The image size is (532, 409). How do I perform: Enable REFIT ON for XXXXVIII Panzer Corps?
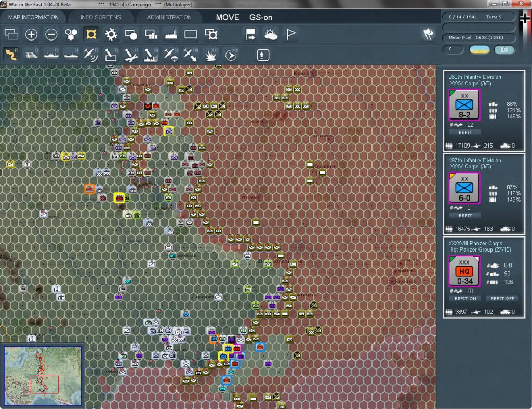click(465, 299)
